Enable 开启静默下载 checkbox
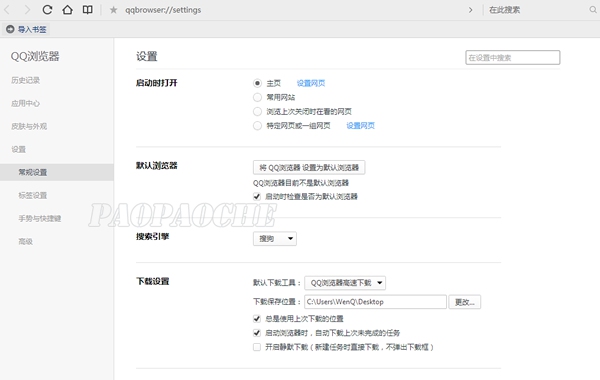The image size is (600, 380). pos(257,347)
